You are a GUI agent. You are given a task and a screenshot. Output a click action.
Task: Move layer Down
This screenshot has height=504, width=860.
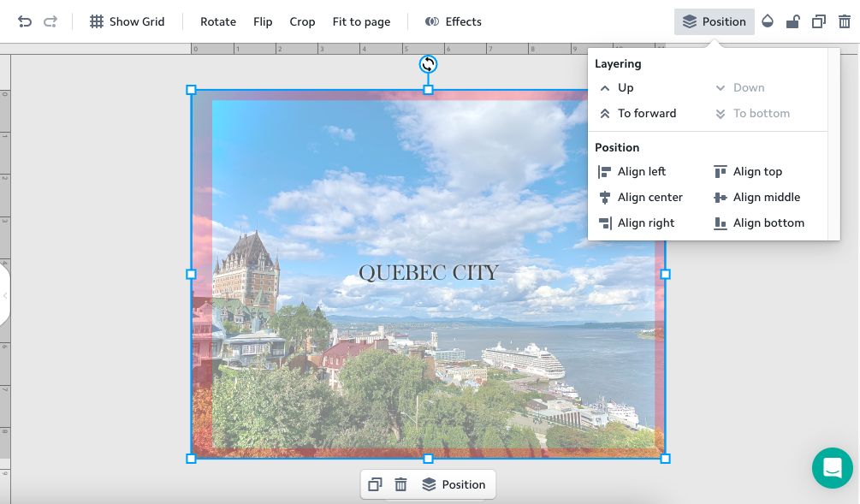coord(740,88)
